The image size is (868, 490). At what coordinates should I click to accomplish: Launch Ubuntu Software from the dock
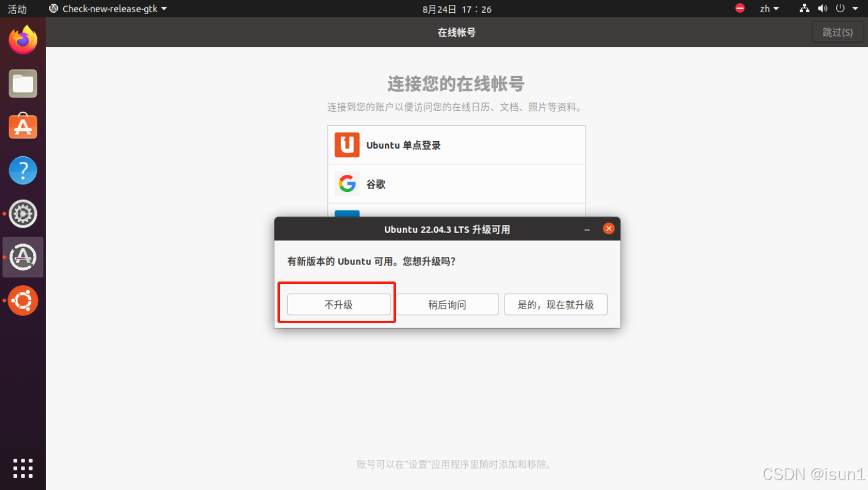click(x=23, y=126)
